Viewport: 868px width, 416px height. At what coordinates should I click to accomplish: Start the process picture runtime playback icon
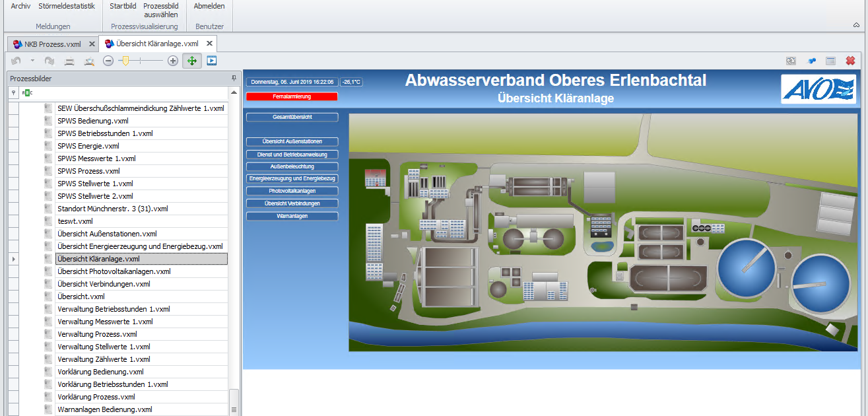pos(211,61)
